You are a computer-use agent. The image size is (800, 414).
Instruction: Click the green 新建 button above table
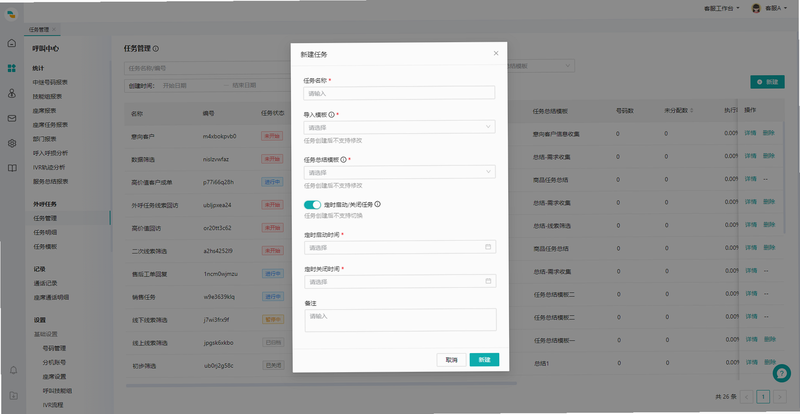pyautogui.click(x=767, y=82)
